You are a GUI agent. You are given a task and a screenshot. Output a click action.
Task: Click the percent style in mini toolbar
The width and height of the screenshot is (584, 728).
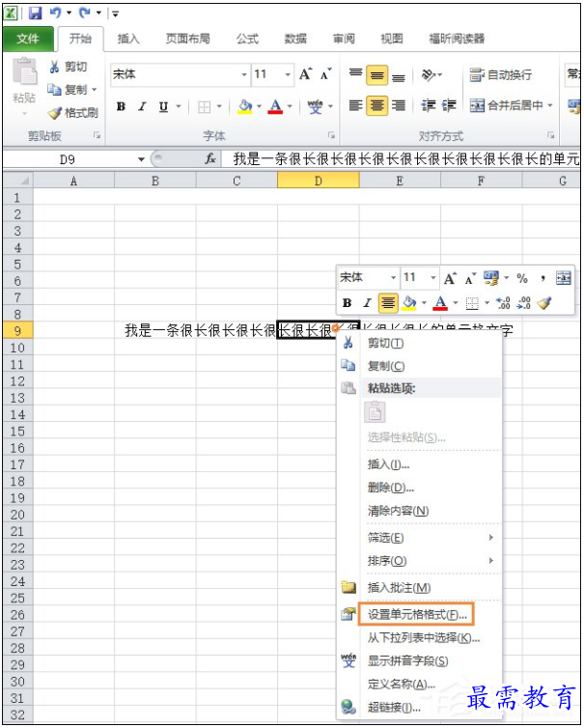[x=522, y=278]
